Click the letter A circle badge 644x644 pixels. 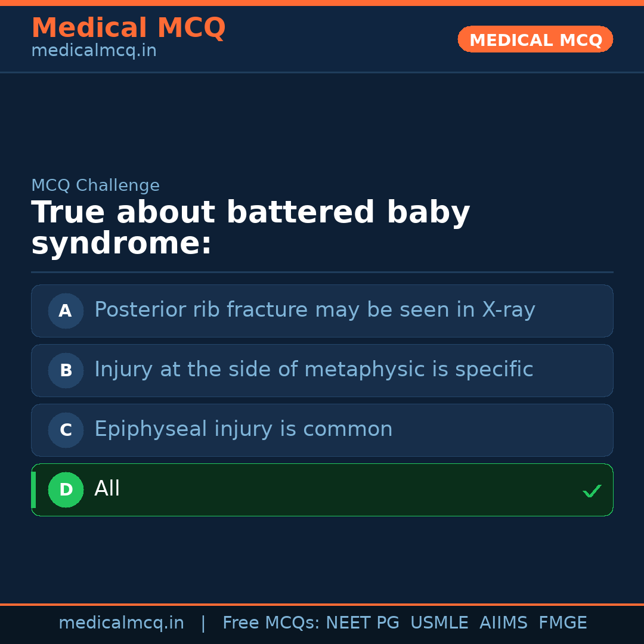pyautogui.click(x=66, y=311)
